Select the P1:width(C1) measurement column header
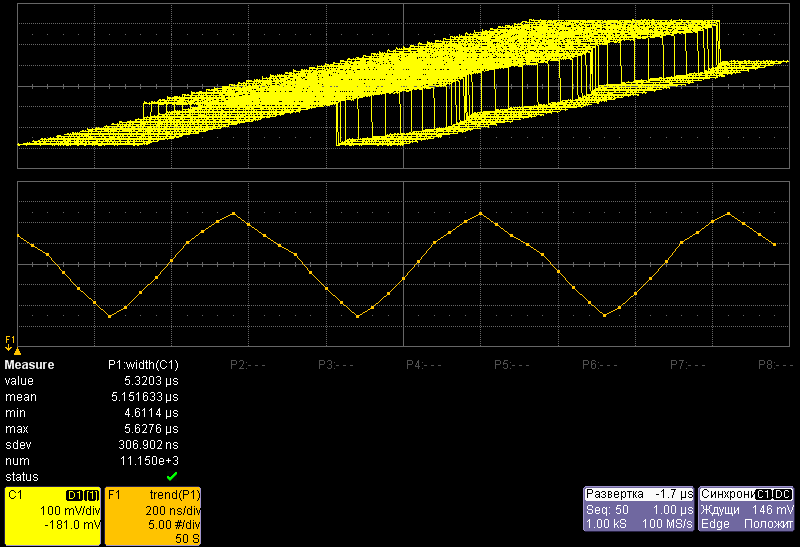The width and height of the screenshot is (800, 547). click(x=143, y=366)
